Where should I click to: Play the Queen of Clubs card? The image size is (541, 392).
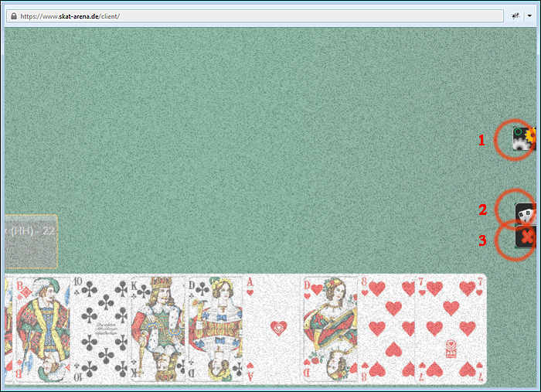216,329
